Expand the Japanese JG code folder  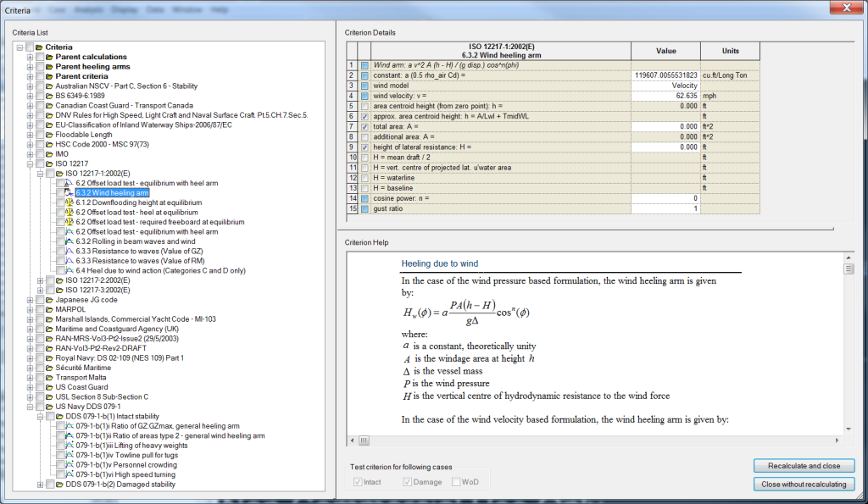(30, 300)
